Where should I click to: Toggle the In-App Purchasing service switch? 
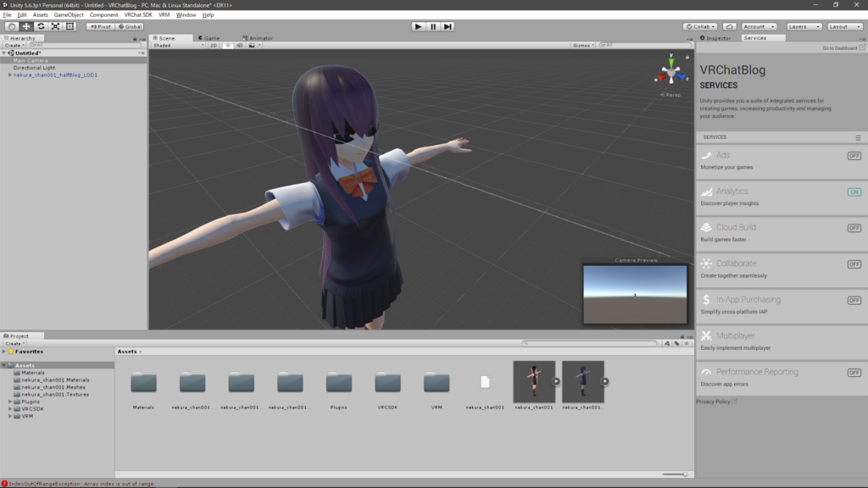(x=854, y=301)
